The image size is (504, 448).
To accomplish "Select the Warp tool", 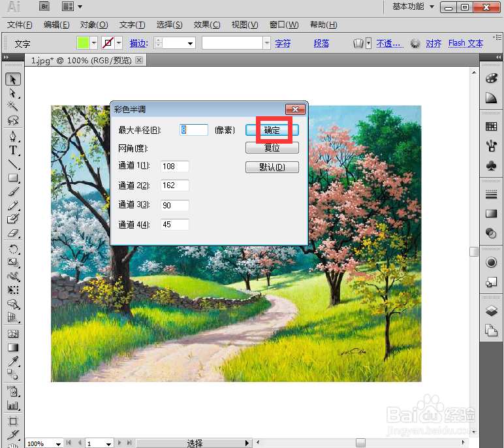I will (13, 276).
